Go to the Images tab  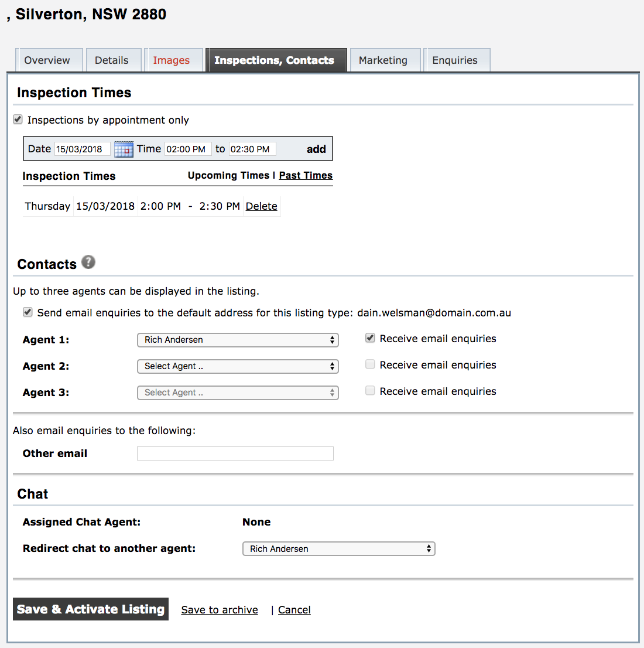pyautogui.click(x=172, y=60)
